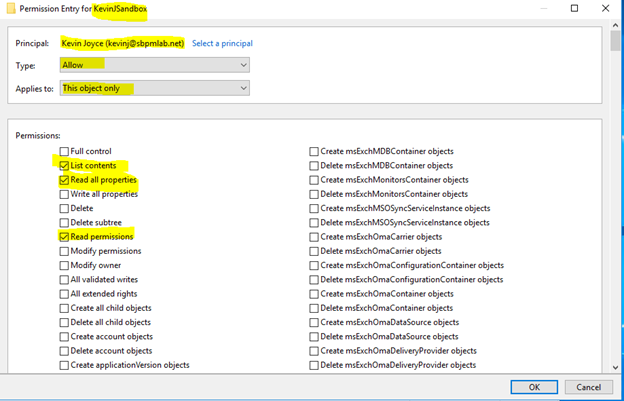Click the scrollbar up arrow
Image resolution: width=624 pixels, height=401 pixels.
coord(615,25)
